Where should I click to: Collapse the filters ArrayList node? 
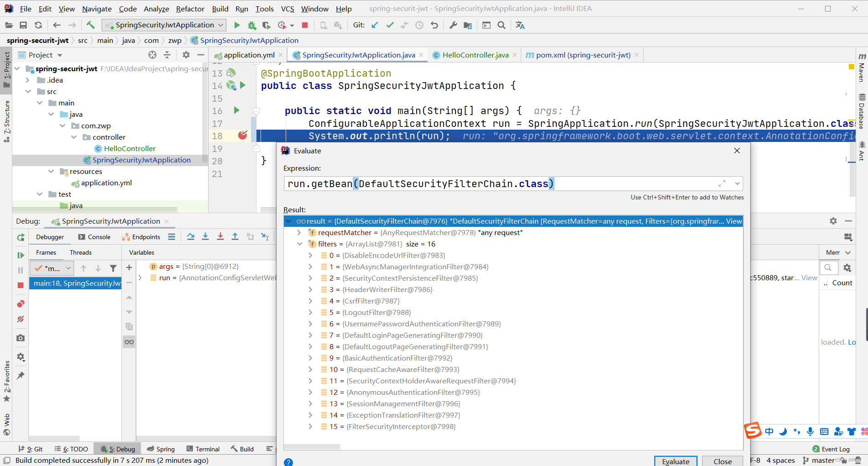click(x=299, y=244)
